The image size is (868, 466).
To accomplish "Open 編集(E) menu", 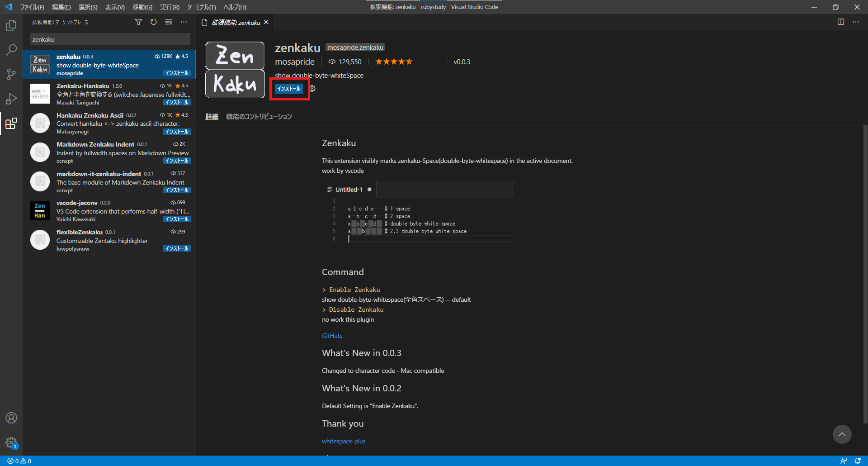I will [x=61, y=7].
